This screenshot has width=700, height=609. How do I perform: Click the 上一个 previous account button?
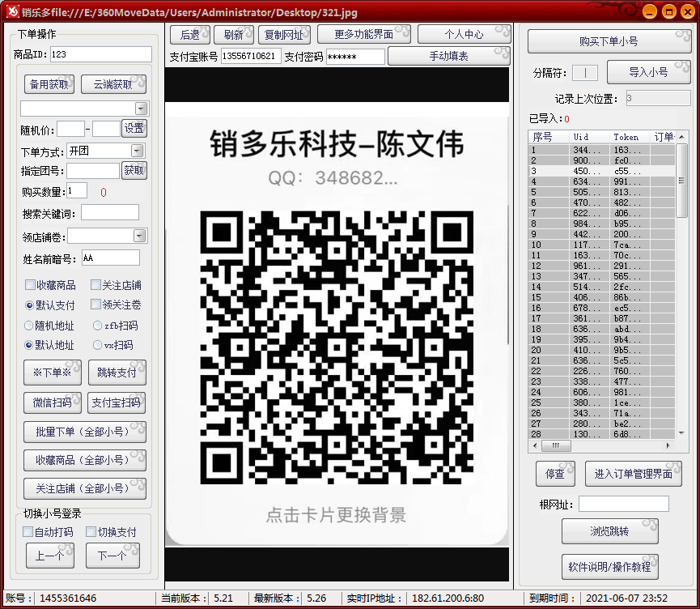point(50,556)
